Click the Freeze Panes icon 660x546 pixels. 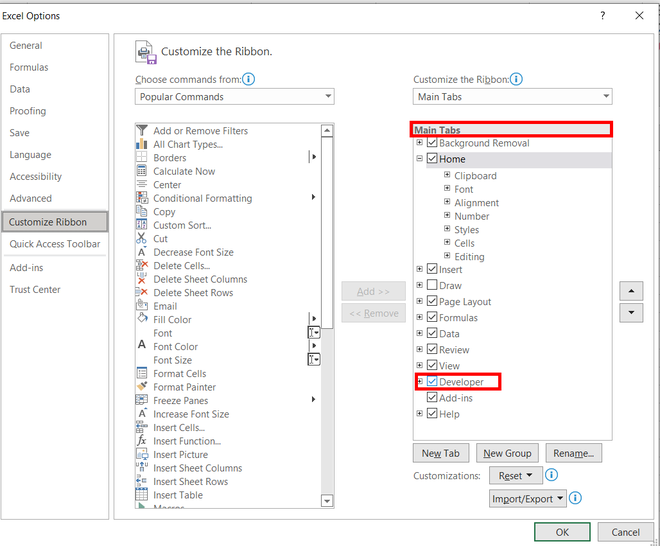click(142, 400)
